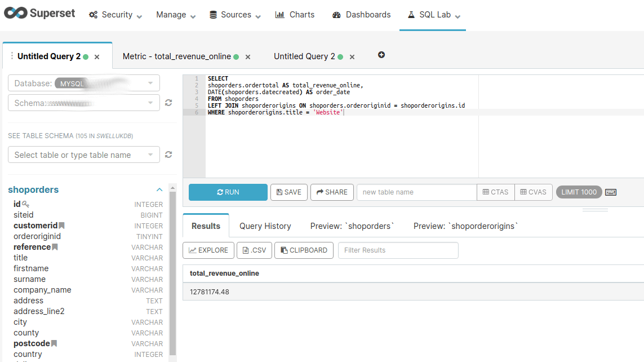This screenshot has height=362, width=644.
Task: Open the Manage menu
Action: [x=176, y=15]
